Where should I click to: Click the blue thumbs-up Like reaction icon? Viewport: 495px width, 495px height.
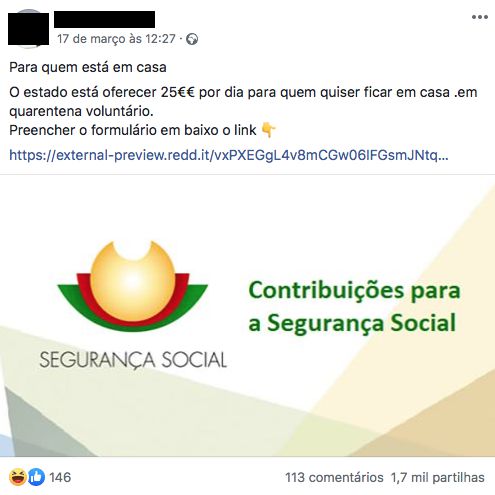point(36,477)
